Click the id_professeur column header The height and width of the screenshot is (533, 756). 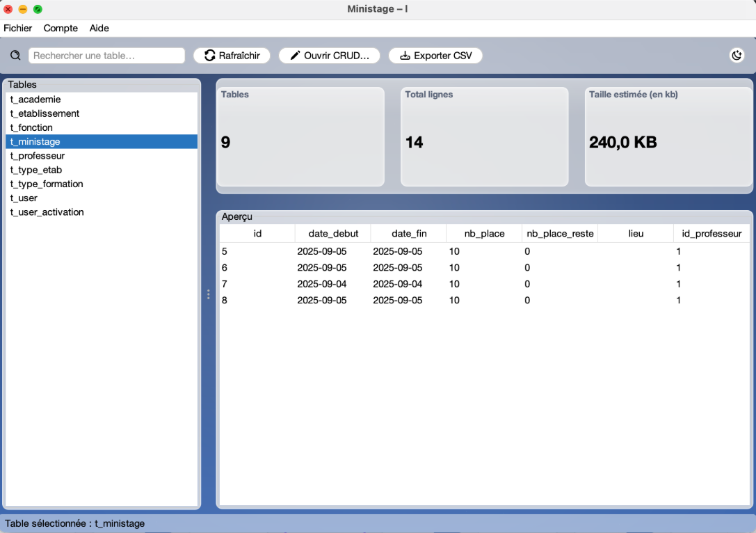[711, 234]
